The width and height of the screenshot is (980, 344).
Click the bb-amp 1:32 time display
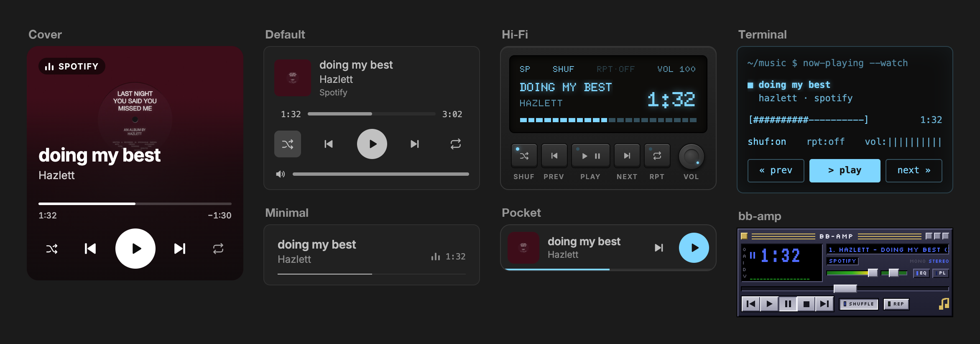tap(780, 255)
